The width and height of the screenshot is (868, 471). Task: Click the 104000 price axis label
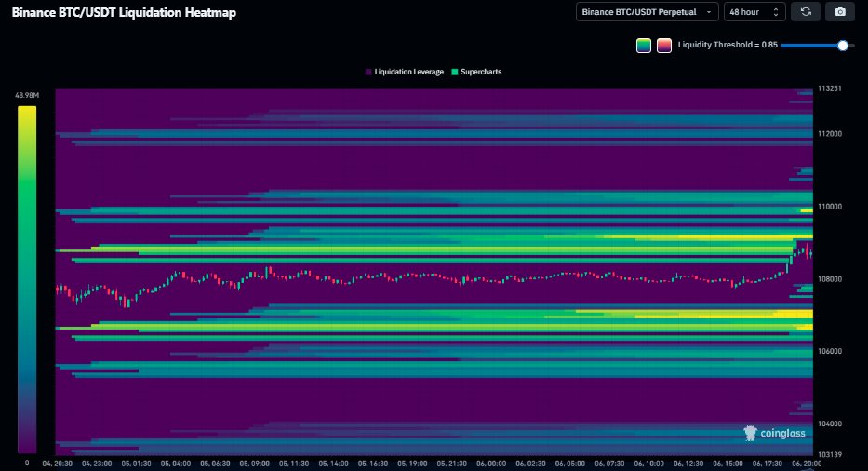pos(830,424)
